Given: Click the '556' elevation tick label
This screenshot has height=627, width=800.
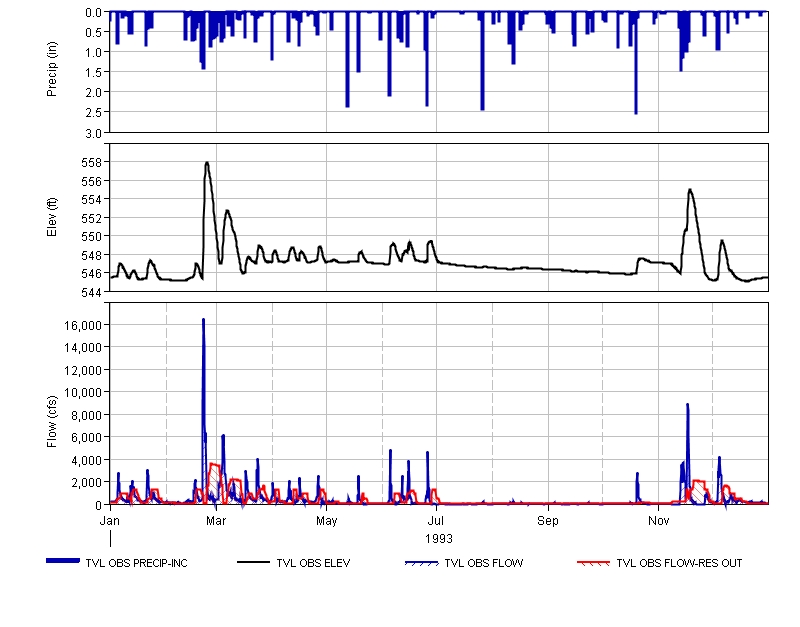Looking at the screenshot, I should (x=92, y=182).
